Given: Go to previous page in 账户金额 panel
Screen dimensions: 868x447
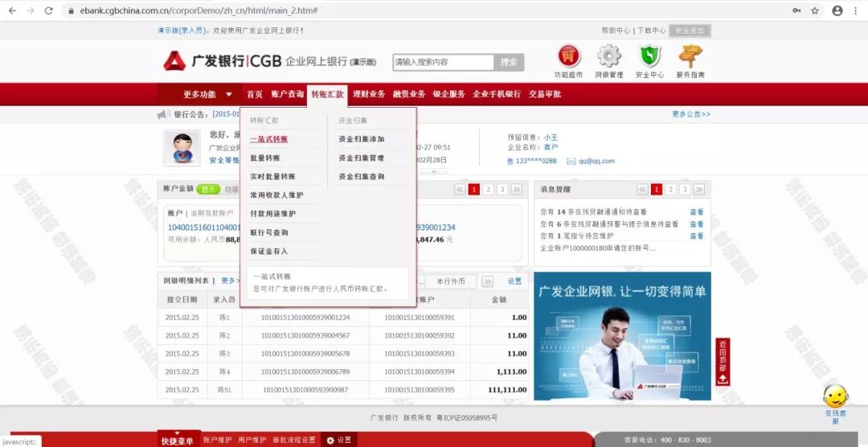Looking at the screenshot, I should 460,190.
